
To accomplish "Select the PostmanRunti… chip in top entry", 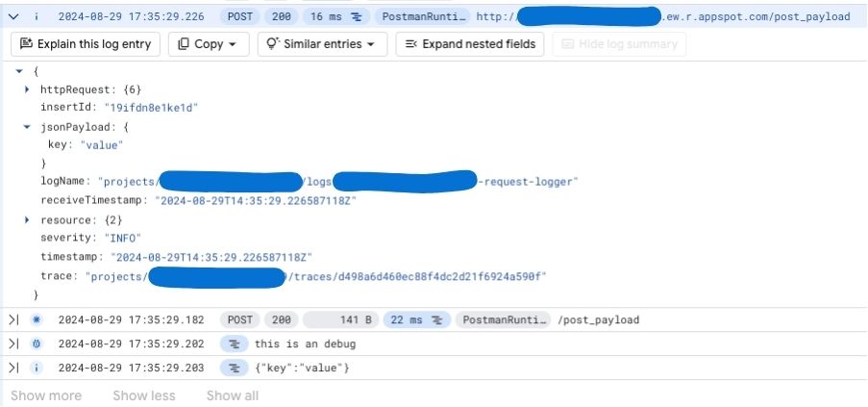I will [424, 16].
